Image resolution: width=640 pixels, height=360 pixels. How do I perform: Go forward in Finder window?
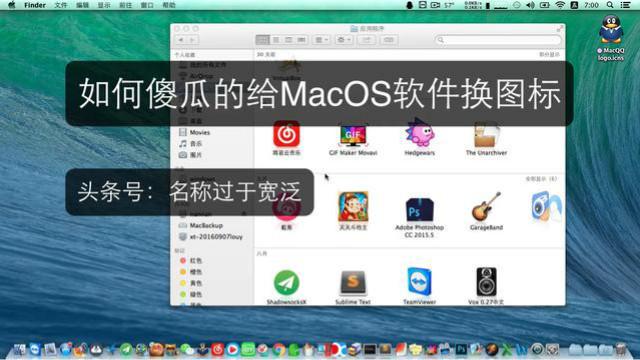[x=192, y=40]
